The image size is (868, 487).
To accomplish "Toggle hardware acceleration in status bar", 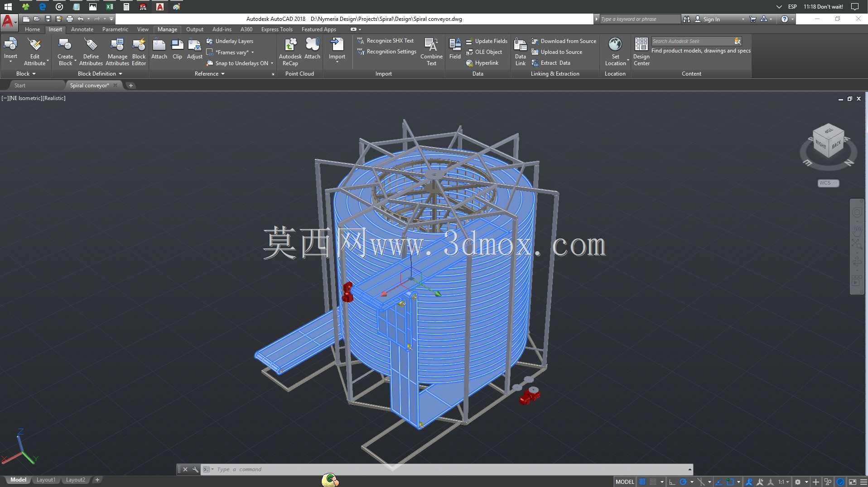I will click(840, 482).
